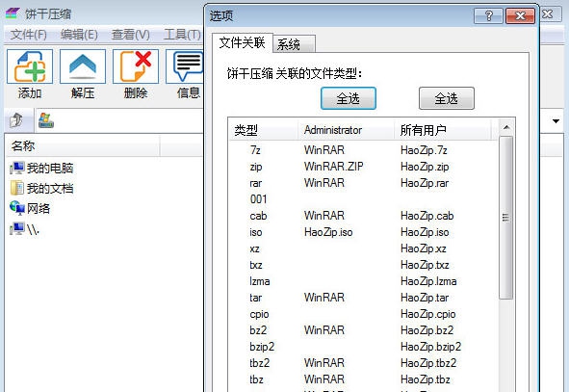Click the left 全选 button for Administrator
The image size is (569, 392).
(348, 98)
